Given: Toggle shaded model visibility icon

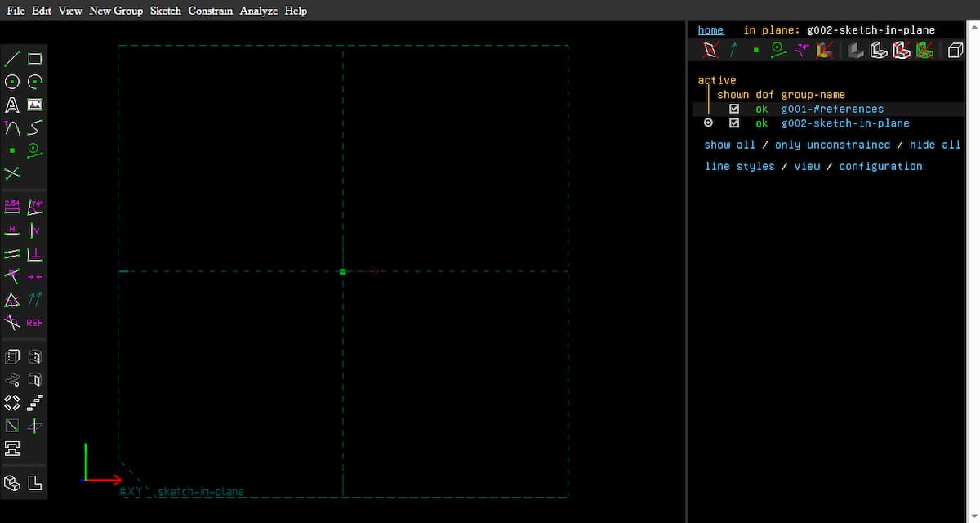Looking at the screenshot, I should (x=856, y=51).
